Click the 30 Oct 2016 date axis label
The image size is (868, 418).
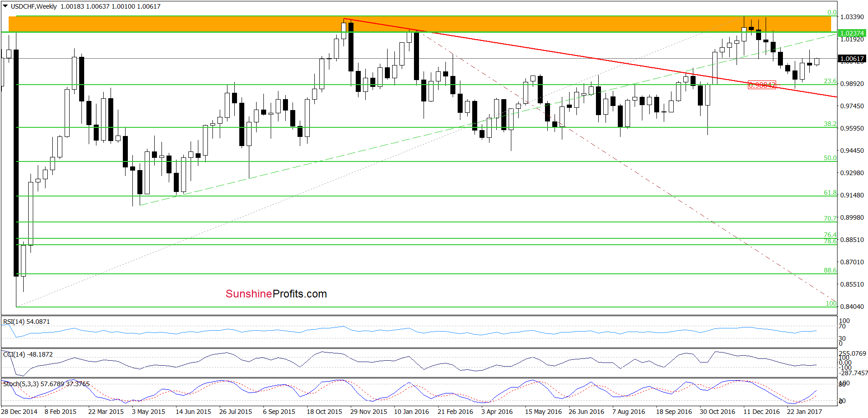coord(717,412)
